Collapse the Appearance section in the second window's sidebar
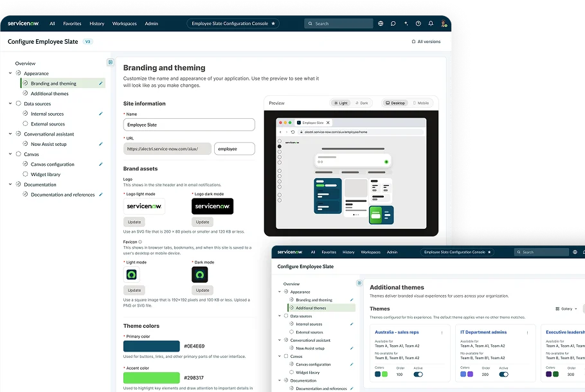The image size is (585, 392). click(280, 292)
